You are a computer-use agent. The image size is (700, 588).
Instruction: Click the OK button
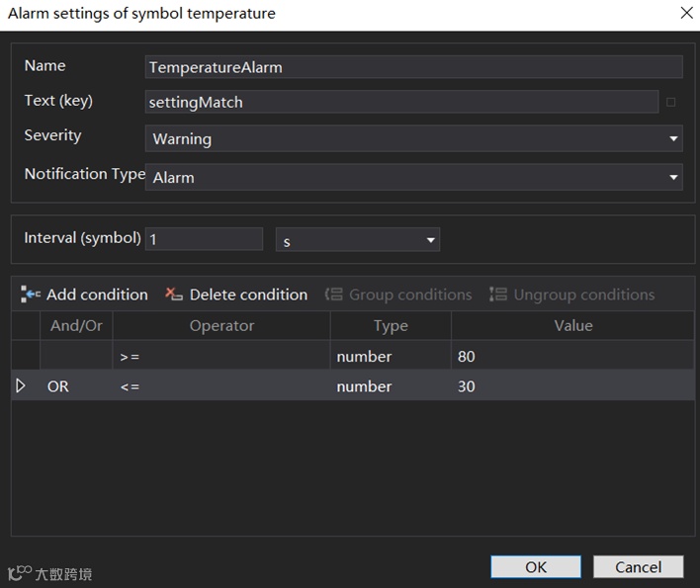[536, 566]
